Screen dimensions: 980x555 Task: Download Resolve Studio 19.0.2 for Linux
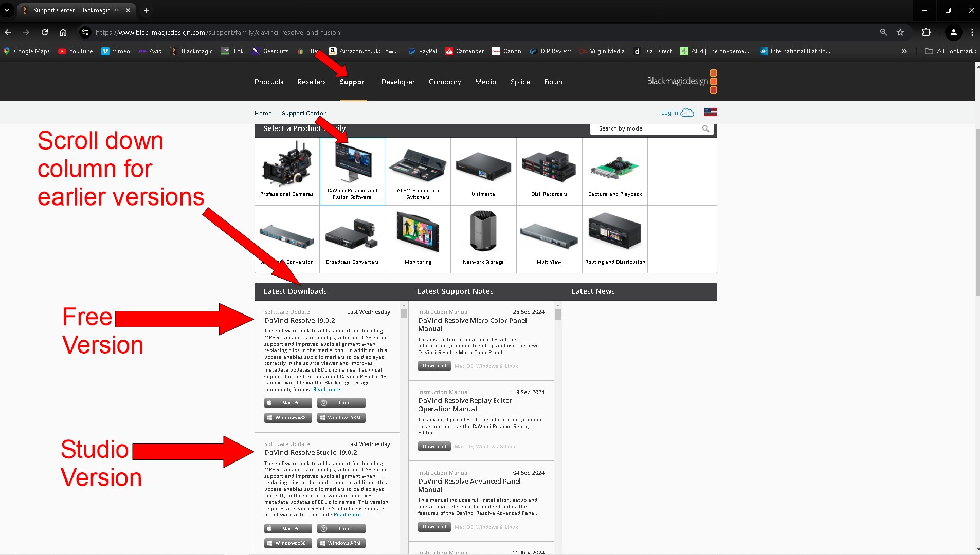tap(341, 529)
